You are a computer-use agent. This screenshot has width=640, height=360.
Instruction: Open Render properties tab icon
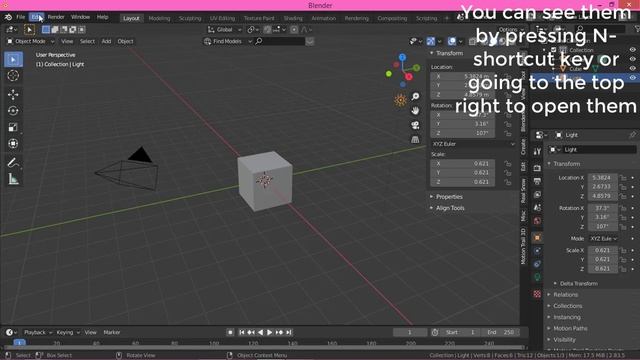[x=537, y=168]
